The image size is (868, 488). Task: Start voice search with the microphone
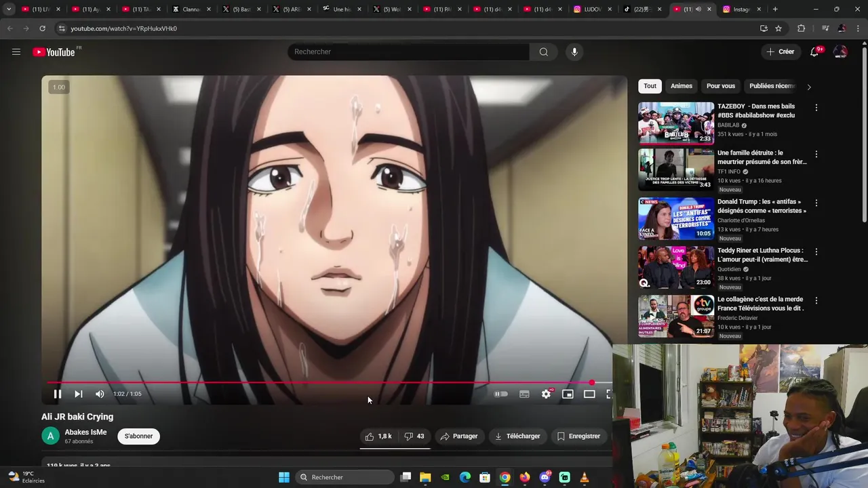click(x=574, y=52)
